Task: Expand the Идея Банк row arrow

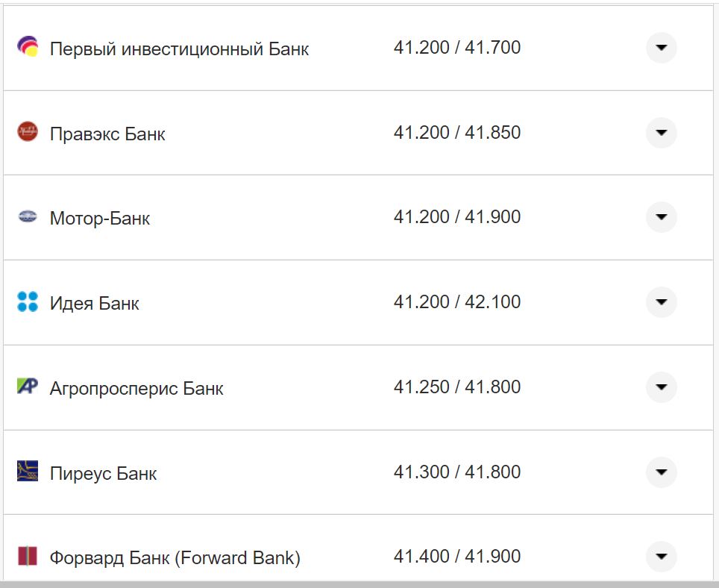Action: pos(661,302)
